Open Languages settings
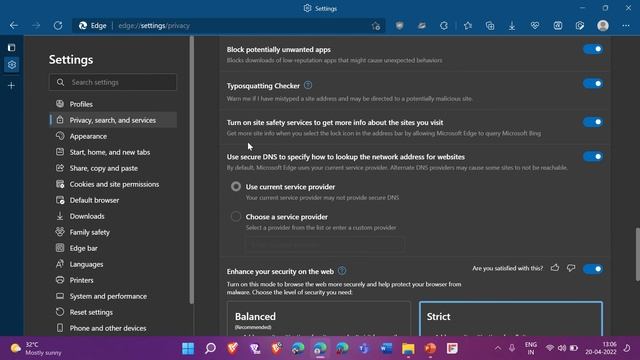Image resolution: width=640 pixels, height=360 pixels. (x=113, y=264)
